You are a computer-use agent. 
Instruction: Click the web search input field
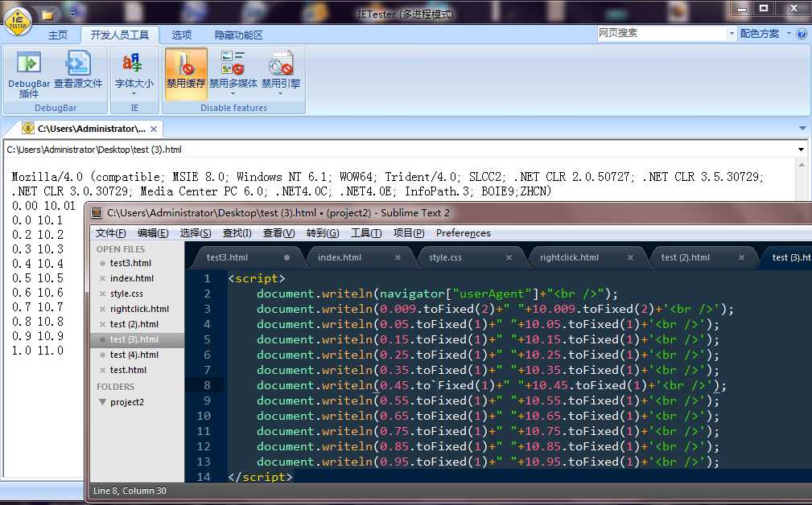tap(662, 34)
